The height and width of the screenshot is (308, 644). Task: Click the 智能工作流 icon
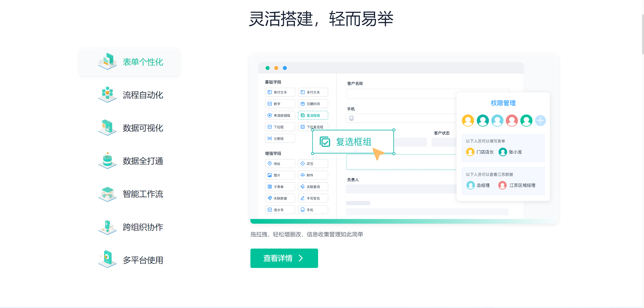click(x=107, y=194)
